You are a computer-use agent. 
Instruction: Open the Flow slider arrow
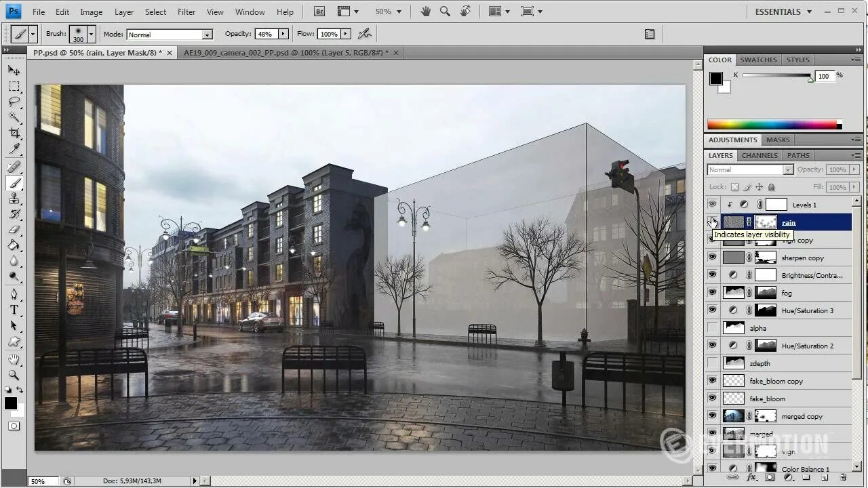tap(345, 34)
